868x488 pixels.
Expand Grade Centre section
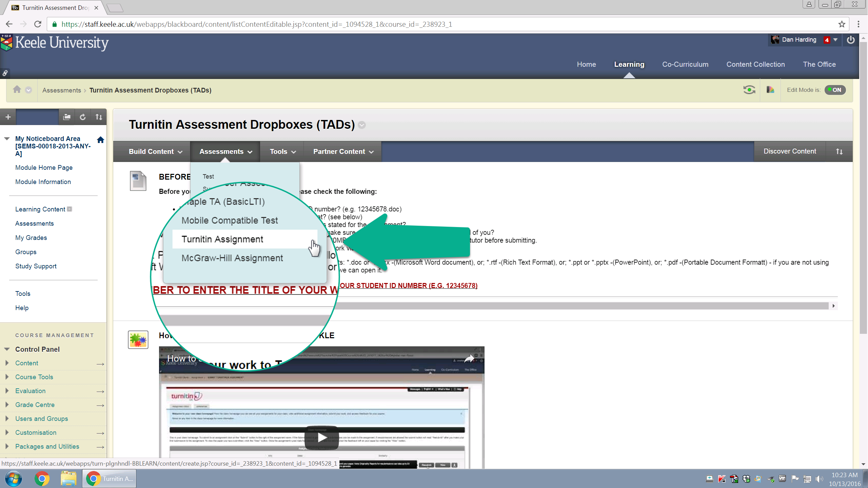point(7,405)
